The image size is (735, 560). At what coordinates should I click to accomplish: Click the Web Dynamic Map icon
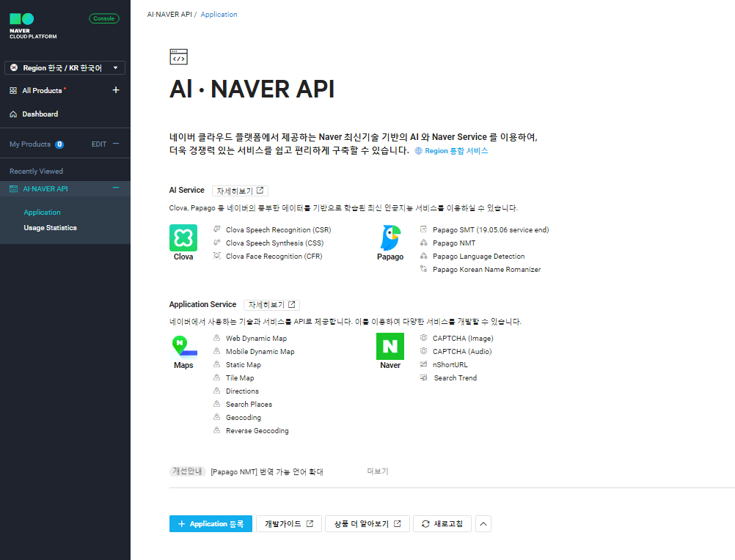(217, 337)
